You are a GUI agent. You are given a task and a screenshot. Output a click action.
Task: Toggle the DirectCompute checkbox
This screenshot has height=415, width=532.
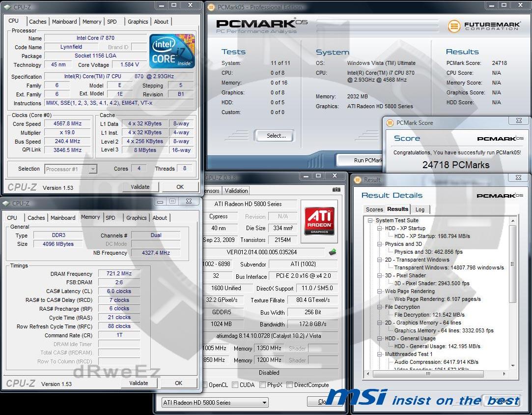[289, 385]
